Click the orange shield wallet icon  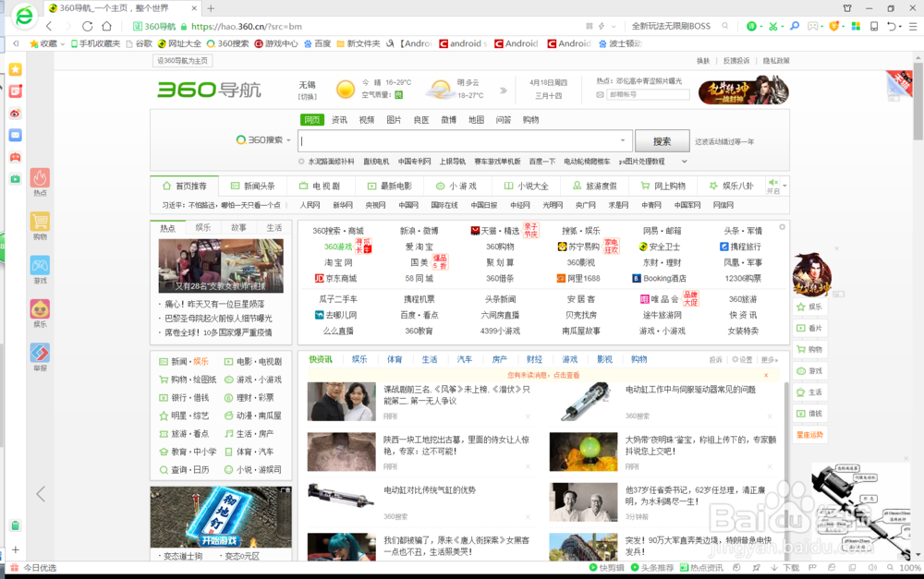[833, 27]
